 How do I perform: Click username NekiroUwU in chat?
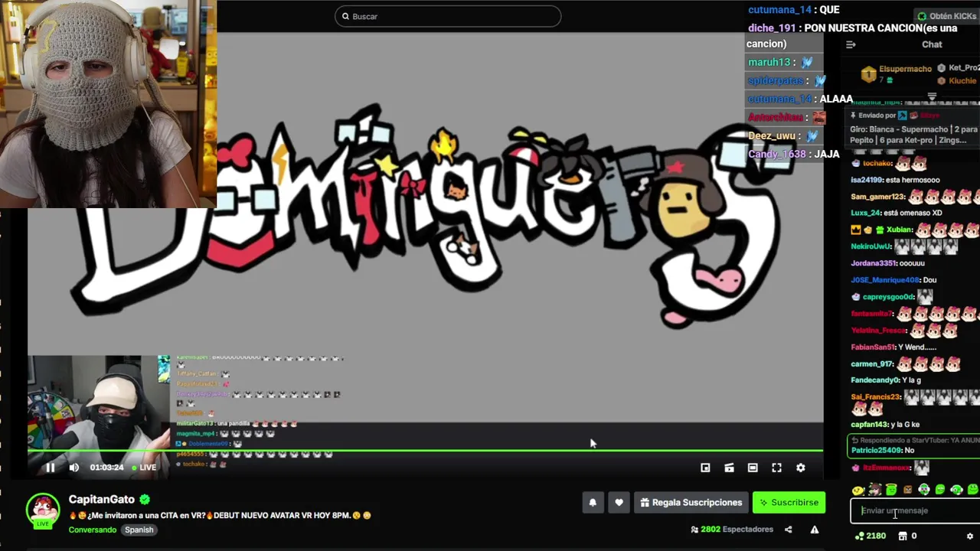(x=871, y=246)
